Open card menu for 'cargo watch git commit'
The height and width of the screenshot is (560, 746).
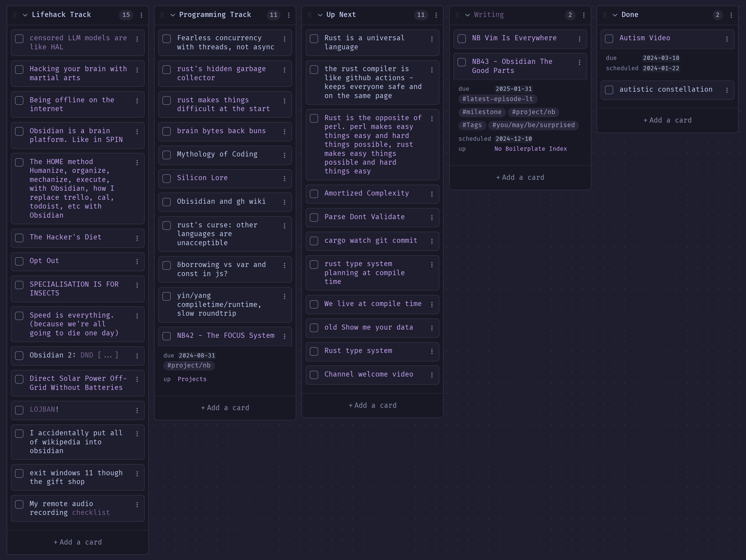432,242
